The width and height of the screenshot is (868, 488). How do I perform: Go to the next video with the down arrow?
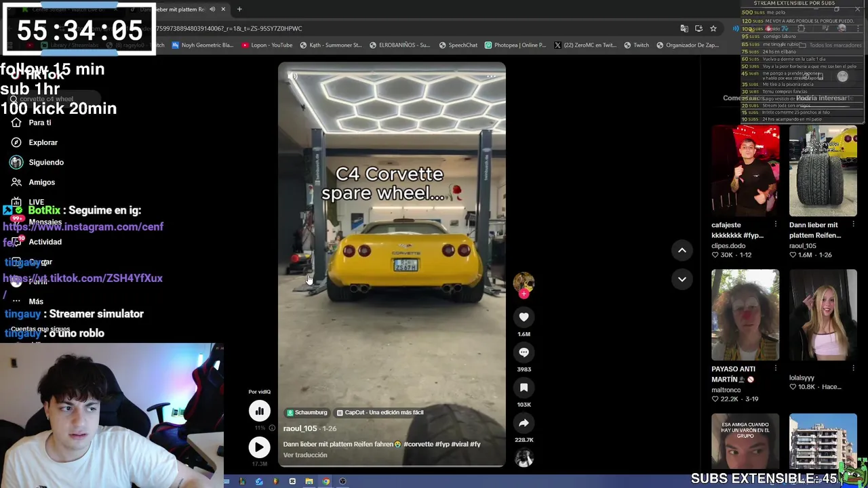[x=682, y=279]
